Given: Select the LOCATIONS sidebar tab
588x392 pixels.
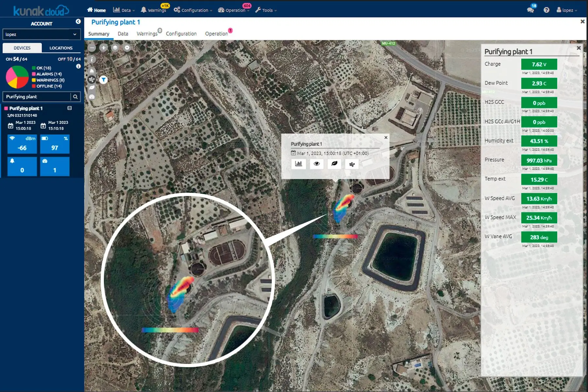Looking at the screenshot, I should 61,48.
